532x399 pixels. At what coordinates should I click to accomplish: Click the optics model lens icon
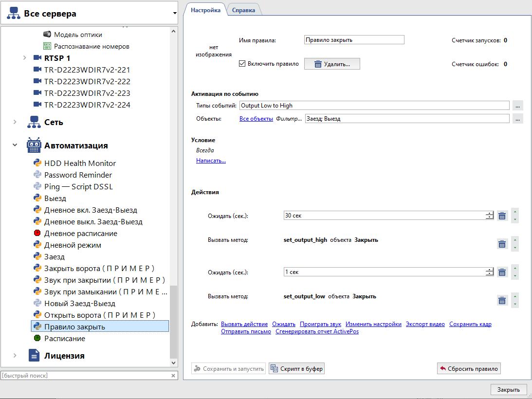coord(47,34)
